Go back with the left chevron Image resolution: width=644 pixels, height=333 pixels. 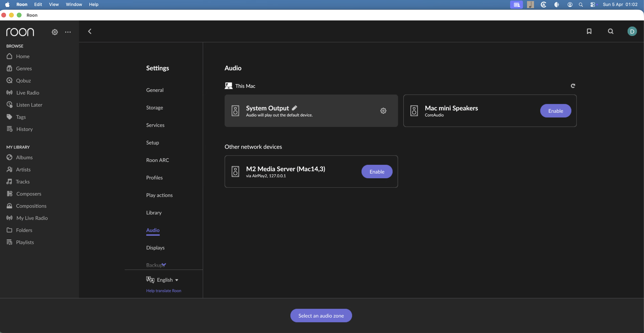tap(90, 31)
